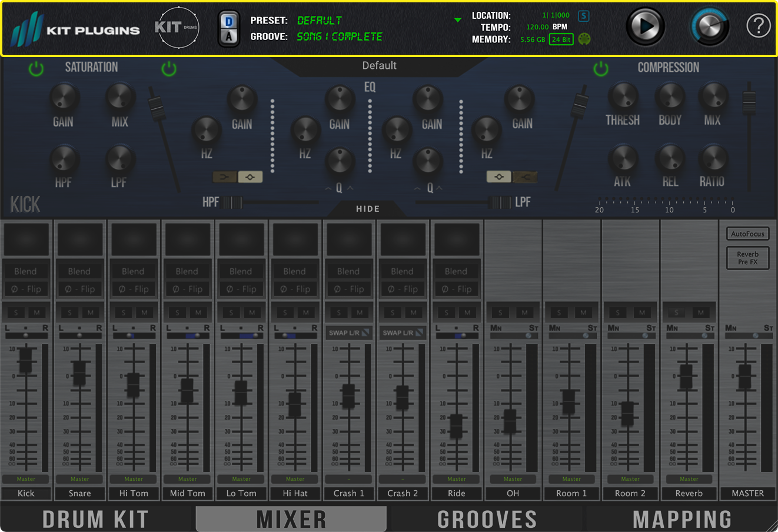
Task: Open the Kick channel Master output selector
Action: point(26,479)
